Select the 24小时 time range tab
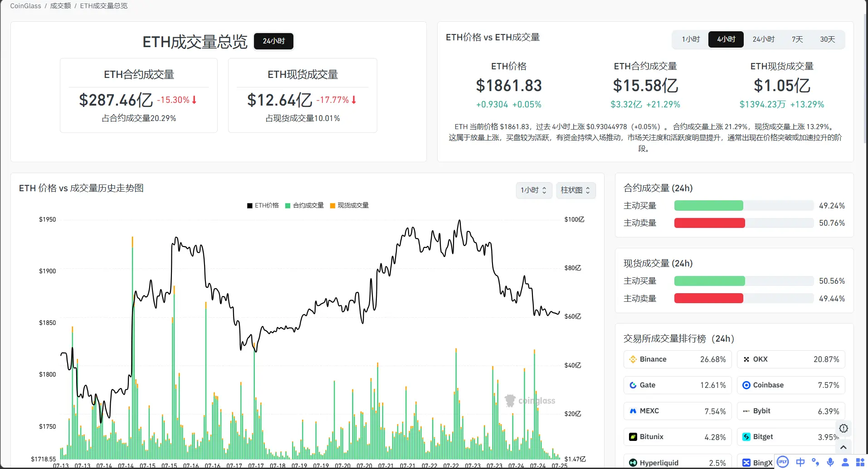Screen dimensions: 868x469 click(764, 39)
